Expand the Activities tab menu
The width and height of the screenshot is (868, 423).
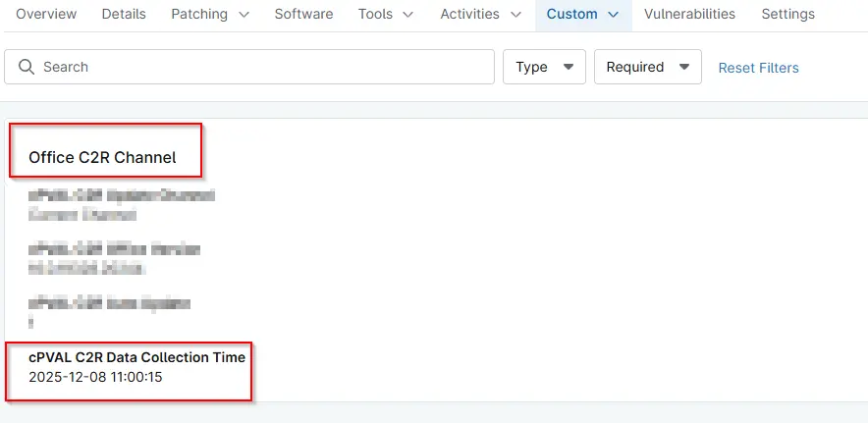pyautogui.click(x=482, y=14)
